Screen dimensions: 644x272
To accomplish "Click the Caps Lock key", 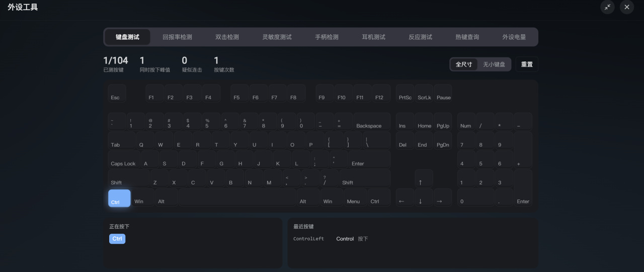I will (124, 159).
